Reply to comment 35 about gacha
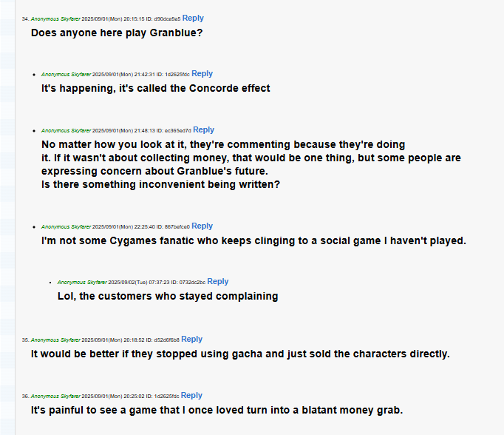Screen dimensions: 504x435 (x=191, y=340)
